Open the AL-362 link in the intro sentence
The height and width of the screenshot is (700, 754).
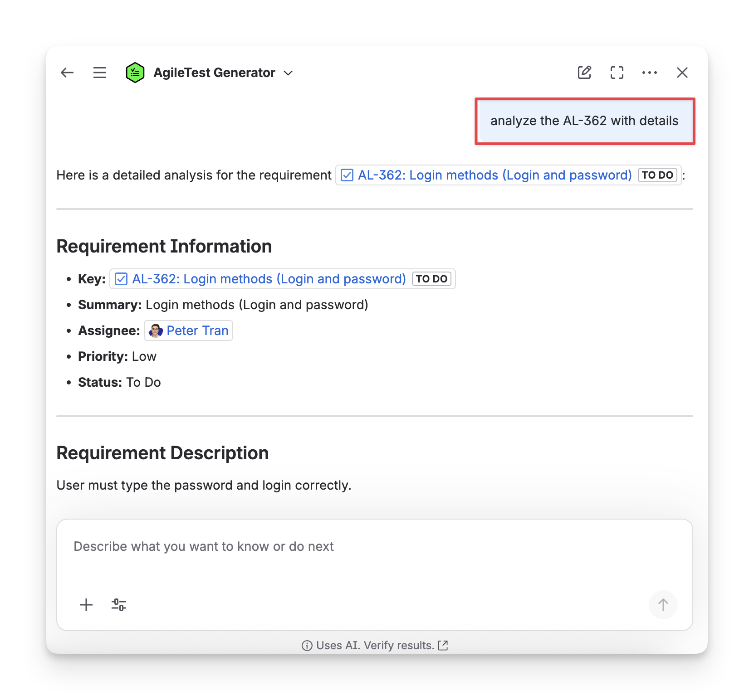click(494, 175)
